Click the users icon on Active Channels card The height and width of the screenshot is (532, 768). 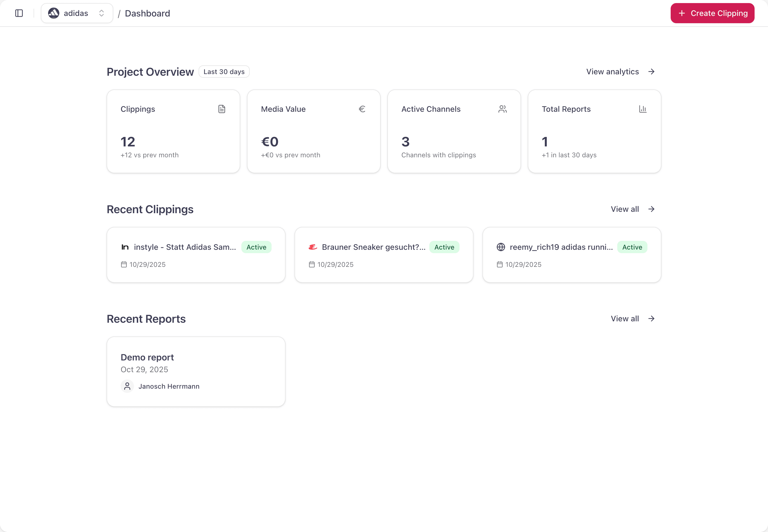click(502, 109)
